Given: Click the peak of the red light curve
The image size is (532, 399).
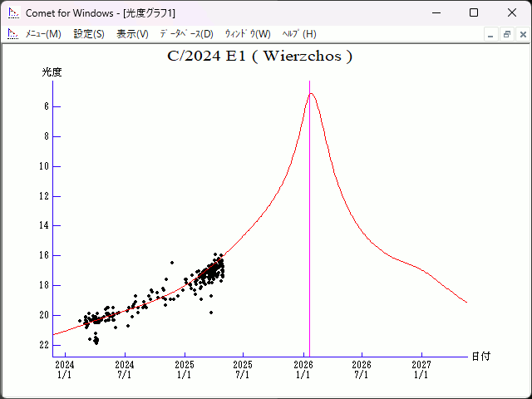Looking at the screenshot, I should [312, 93].
